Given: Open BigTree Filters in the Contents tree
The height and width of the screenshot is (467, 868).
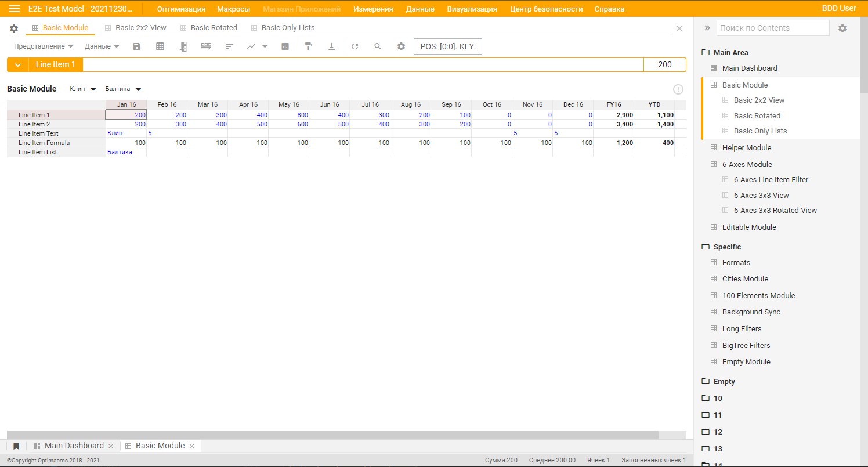Looking at the screenshot, I should (x=746, y=345).
